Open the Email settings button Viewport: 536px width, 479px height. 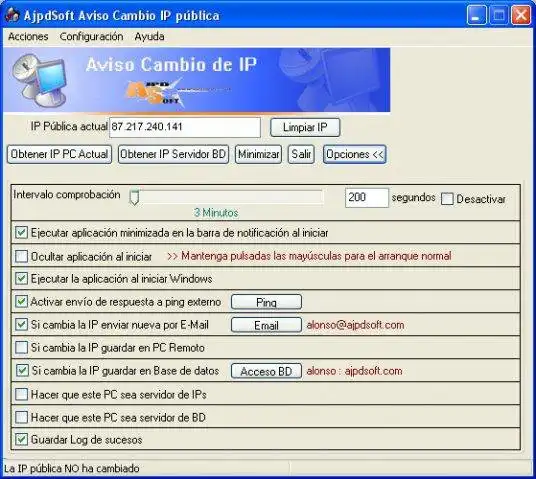point(266,325)
